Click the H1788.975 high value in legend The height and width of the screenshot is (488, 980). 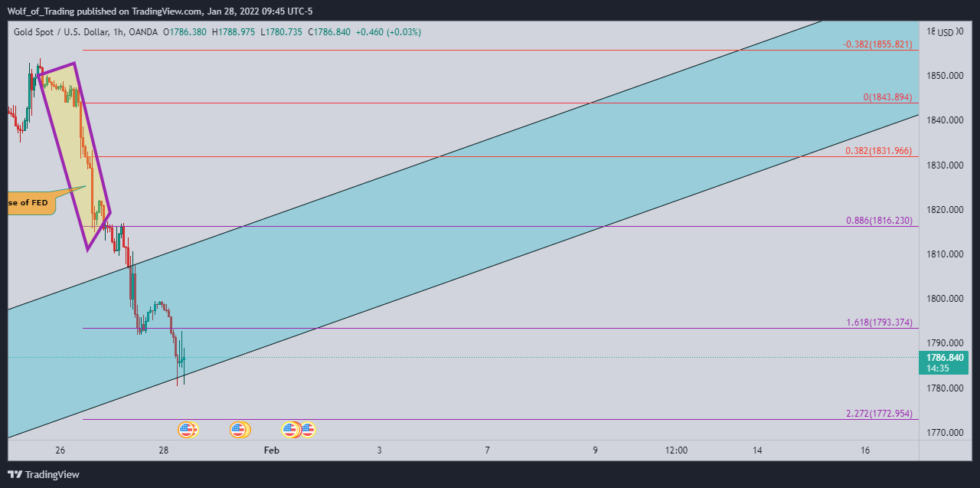pyautogui.click(x=232, y=32)
